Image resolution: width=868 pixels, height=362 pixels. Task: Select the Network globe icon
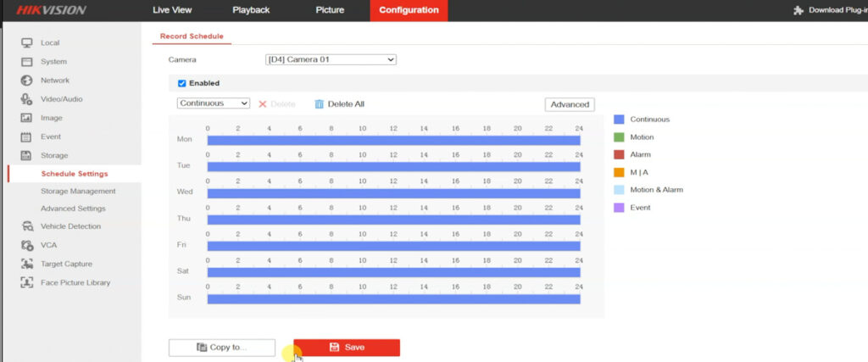click(x=26, y=81)
